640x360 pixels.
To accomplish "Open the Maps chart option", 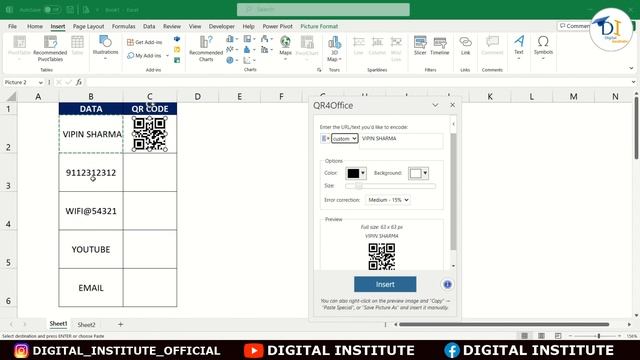I will pyautogui.click(x=285, y=47).
